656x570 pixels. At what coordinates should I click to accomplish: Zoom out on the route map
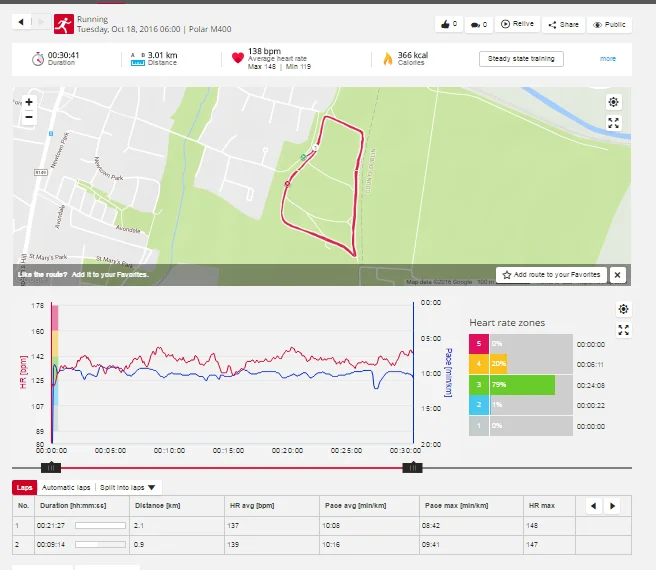pos(28,117)
